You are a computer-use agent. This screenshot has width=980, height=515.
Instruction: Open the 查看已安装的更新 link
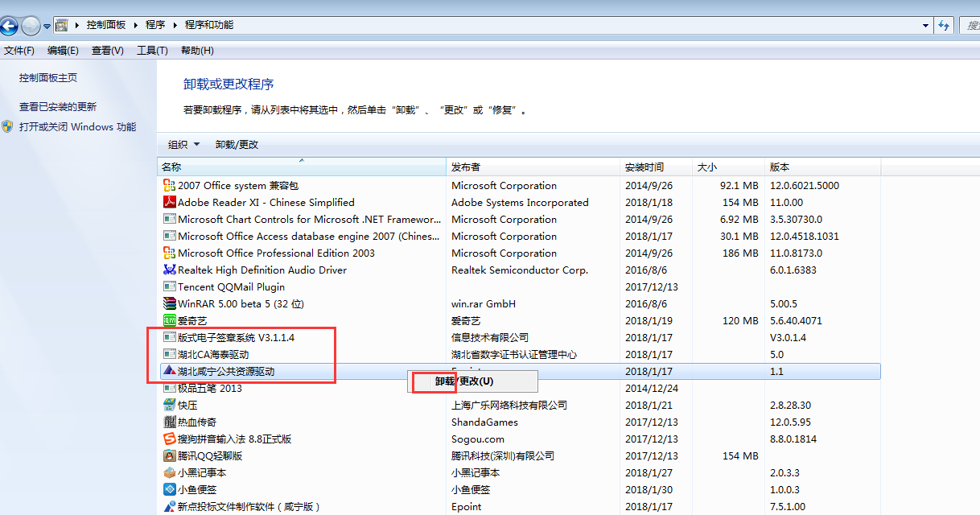coord(58,107)
